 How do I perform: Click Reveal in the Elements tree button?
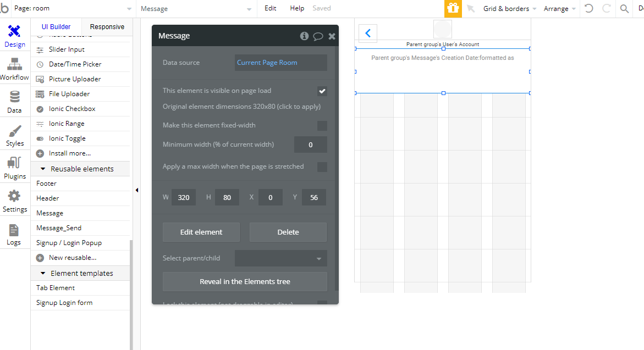[x=245, y=281]
